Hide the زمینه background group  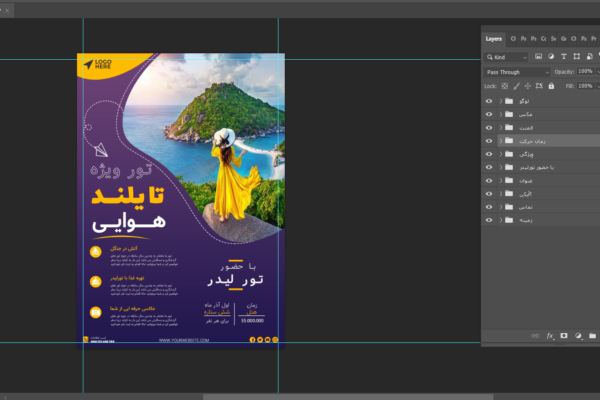coord(489,219)
